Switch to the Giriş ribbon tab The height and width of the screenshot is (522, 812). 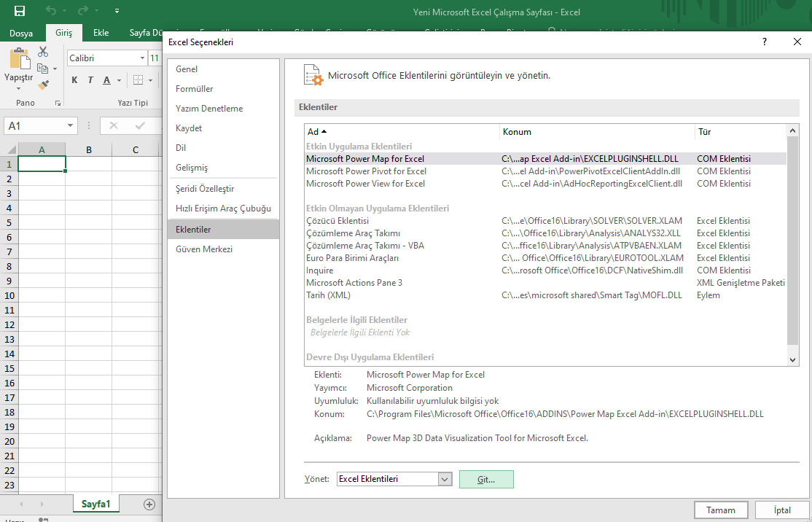pos(63,33)
